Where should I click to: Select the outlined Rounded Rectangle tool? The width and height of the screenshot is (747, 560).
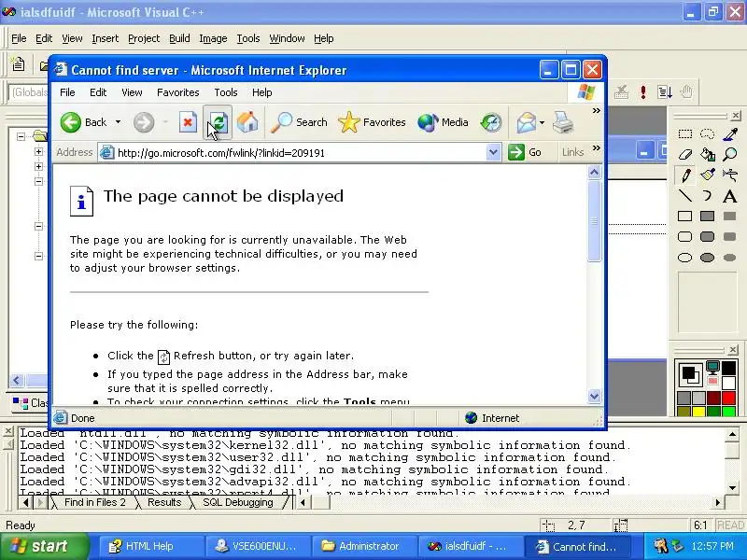pos(685,237)
